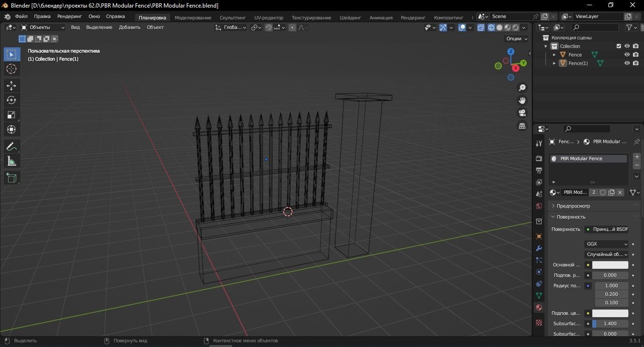Hide the Fence(1) object in viewport
The width and height of the screenshot is (644, 347).
pos(627,63)
